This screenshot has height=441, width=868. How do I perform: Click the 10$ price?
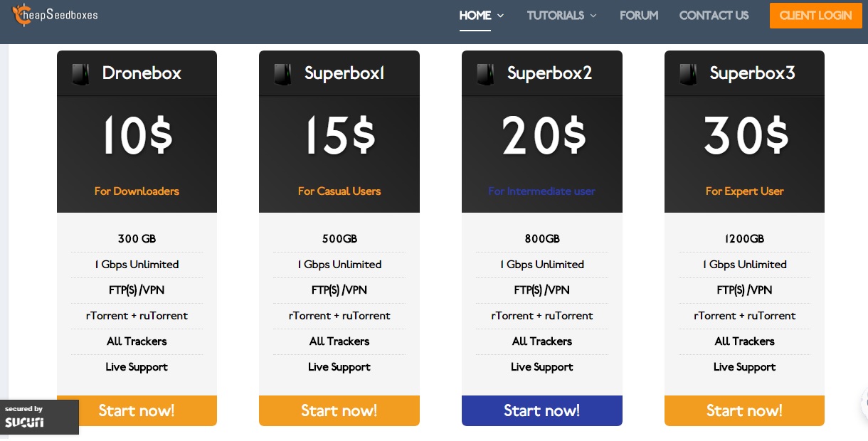[x=137, y=136]
